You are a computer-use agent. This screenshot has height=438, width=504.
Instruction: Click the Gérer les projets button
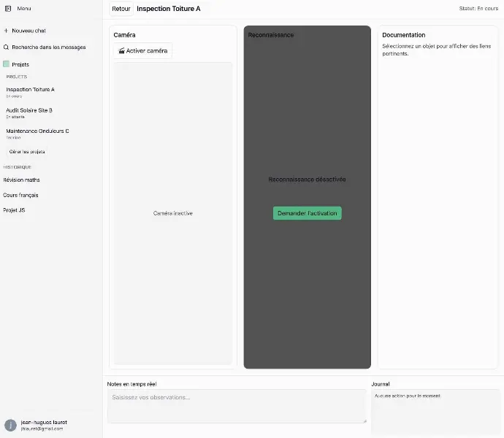[x=27, y=152]
